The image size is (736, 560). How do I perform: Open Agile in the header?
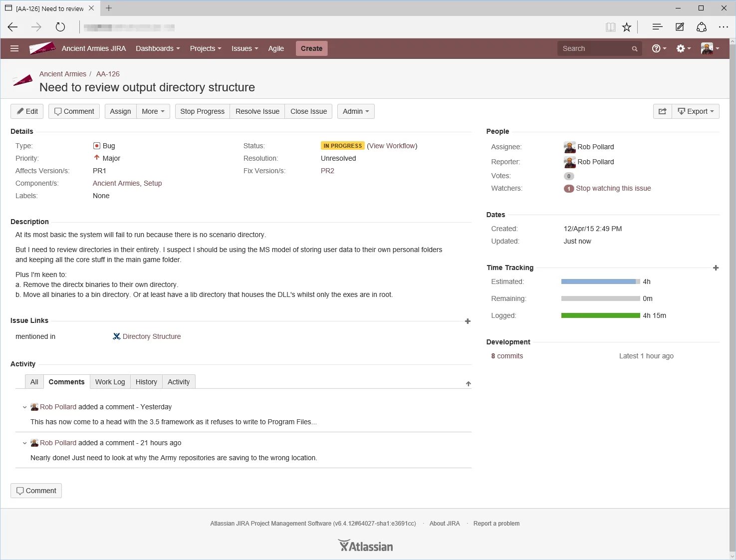(x=276, y=48)
